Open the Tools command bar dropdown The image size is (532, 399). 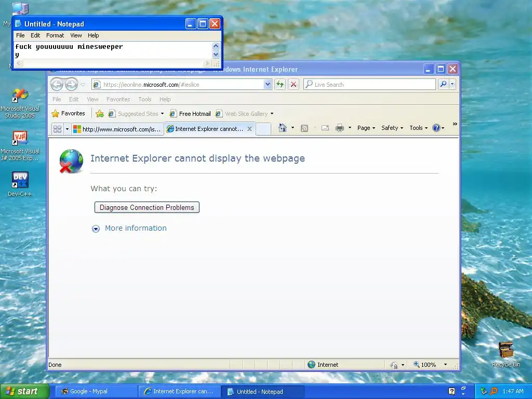[418, 128]
